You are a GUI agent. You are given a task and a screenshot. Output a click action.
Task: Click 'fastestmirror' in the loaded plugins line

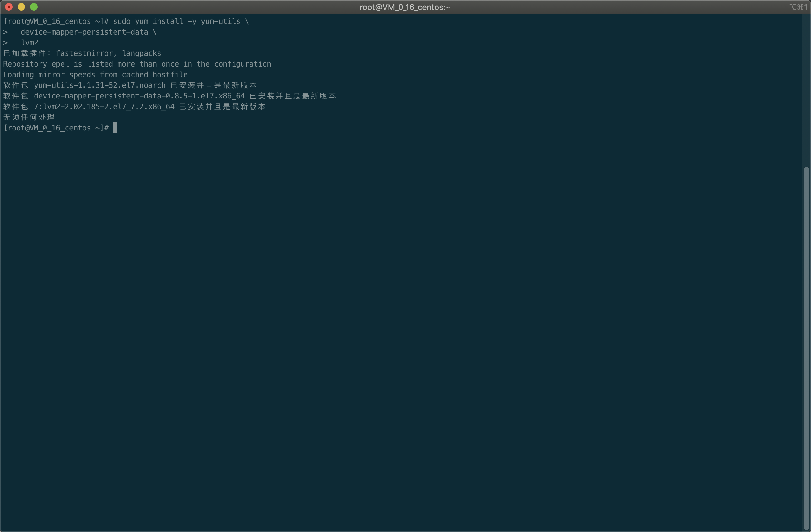[84, 53]
